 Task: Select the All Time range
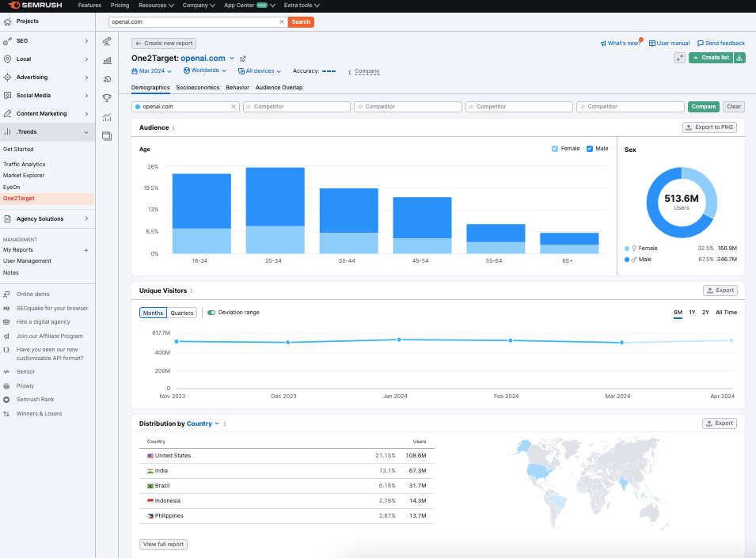(726, 313)
